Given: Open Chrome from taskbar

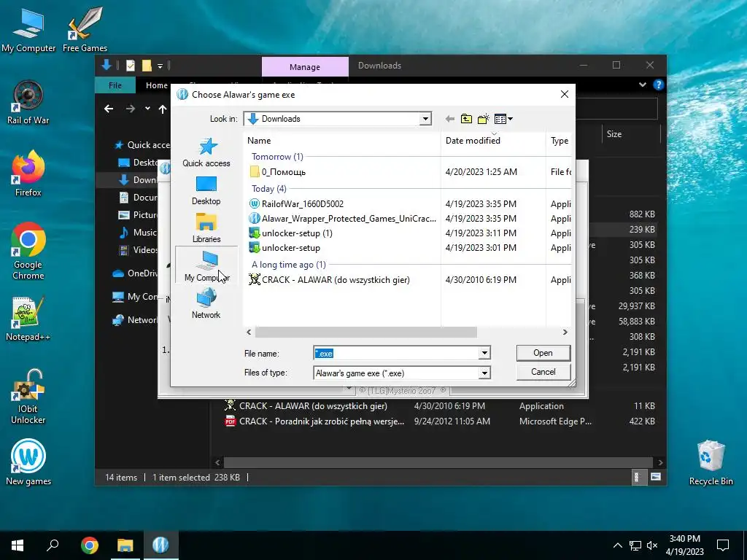Looking at the screenshot, I should tap(90, 545).
